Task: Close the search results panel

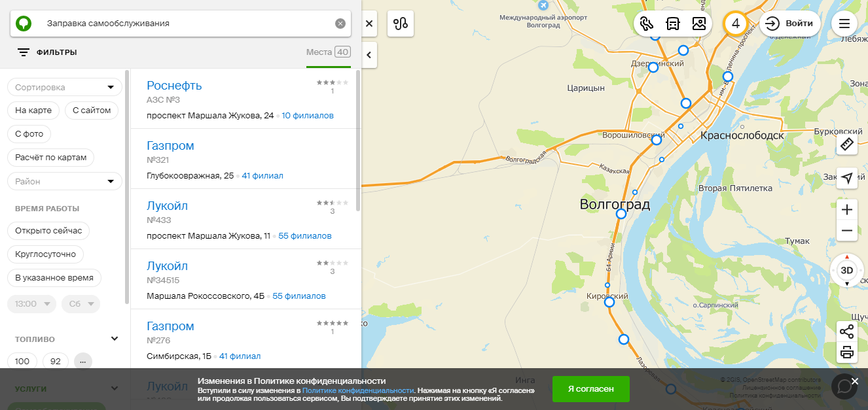Action: pos(369,24)
